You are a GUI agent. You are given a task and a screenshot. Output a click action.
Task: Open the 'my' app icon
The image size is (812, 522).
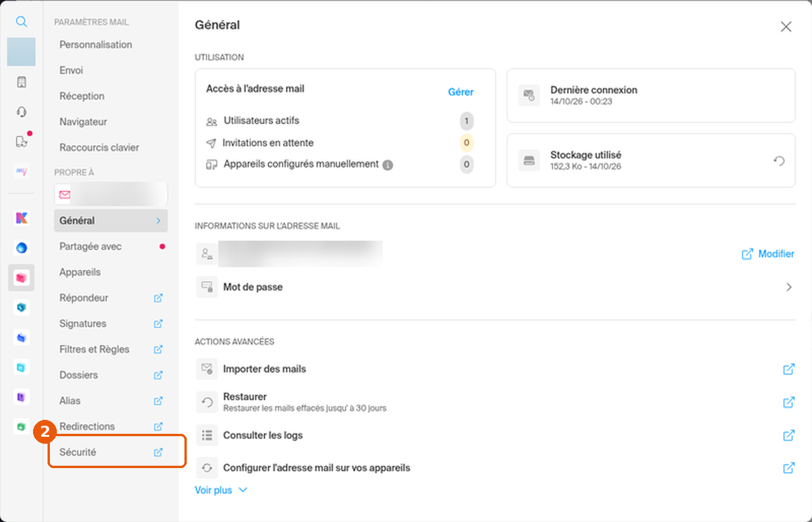coord(21,171)
